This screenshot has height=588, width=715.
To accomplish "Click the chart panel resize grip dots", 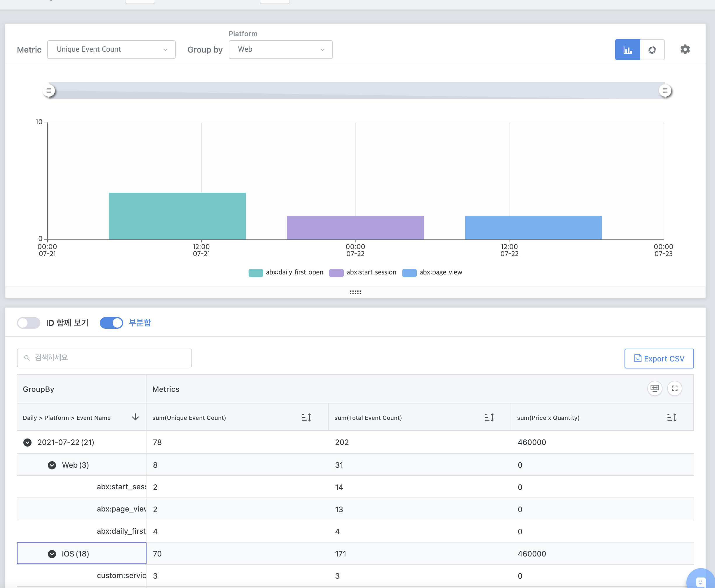I will (x=355, y=292).
